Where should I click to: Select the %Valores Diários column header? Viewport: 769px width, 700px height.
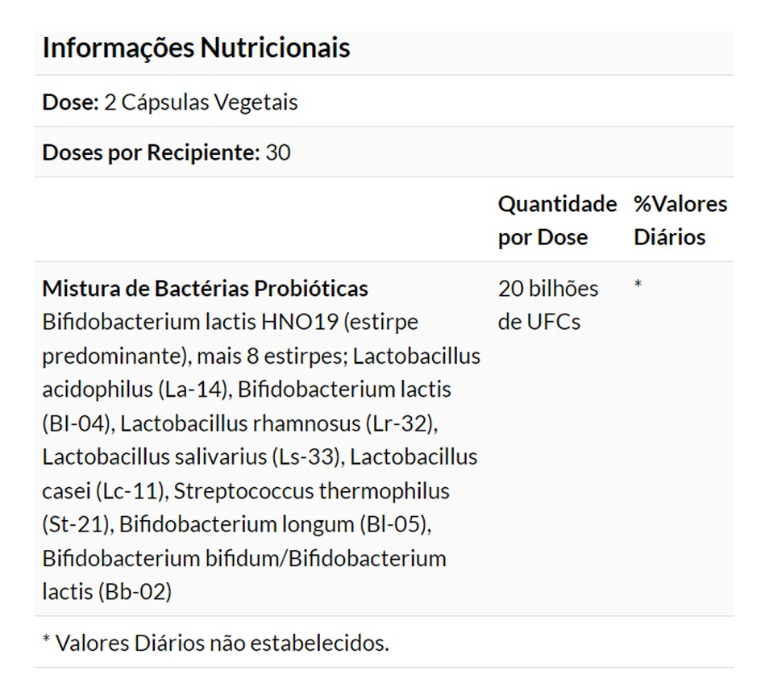(680, 220)
